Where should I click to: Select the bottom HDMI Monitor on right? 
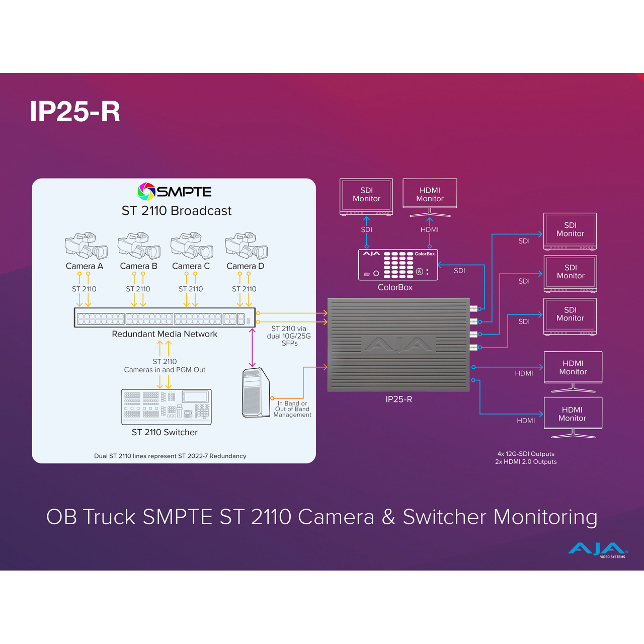pyautogui.click(x=573, y=417)
